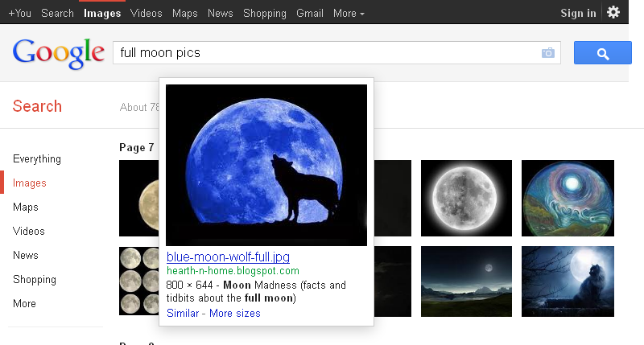Select News in the left sidebar
The image size is (644, 345).
point(26,255)
